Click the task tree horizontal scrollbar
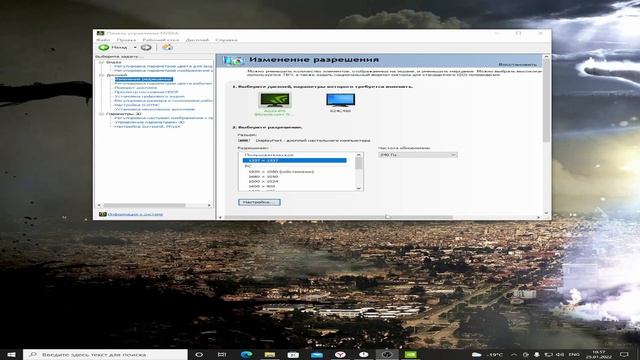640x360 pixels. click(144, 205)
